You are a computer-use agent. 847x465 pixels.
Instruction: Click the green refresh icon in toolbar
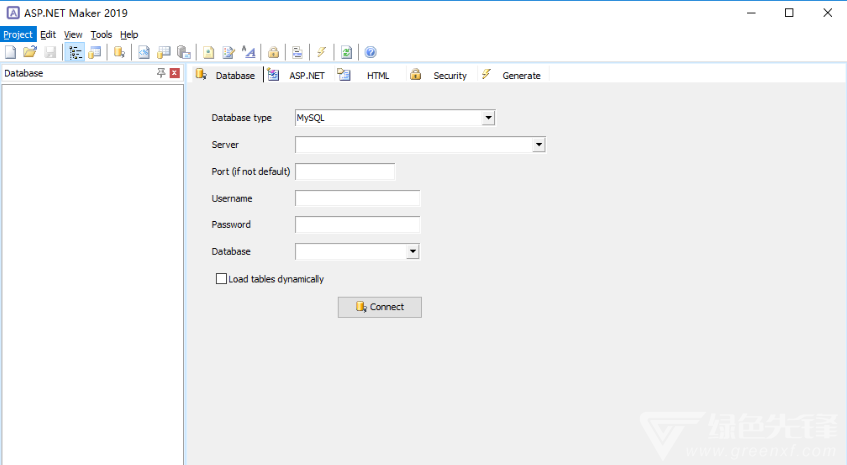click(346, 52)
